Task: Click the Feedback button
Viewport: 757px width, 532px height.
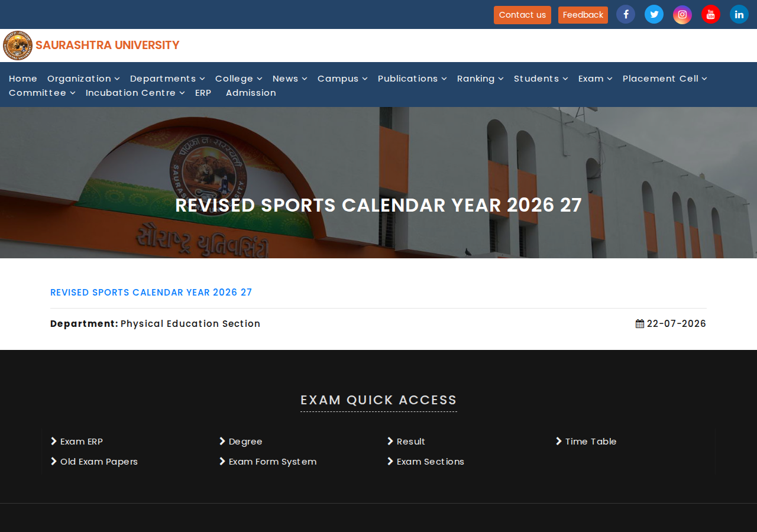Action: (x=583, y=15)
